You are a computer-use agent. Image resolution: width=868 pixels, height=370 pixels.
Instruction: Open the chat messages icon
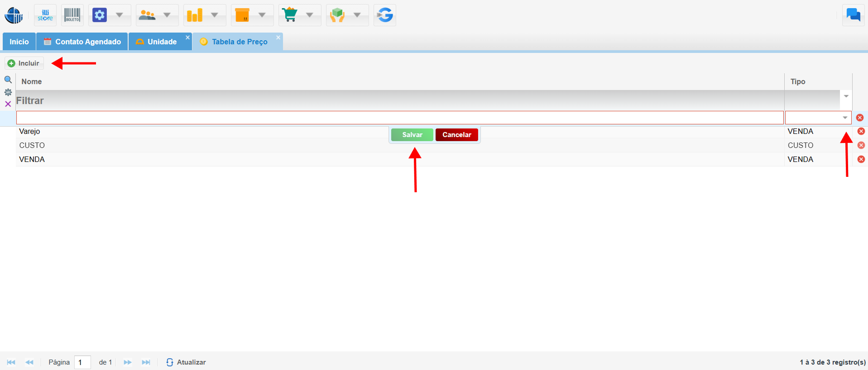click(x=853, y=15)
